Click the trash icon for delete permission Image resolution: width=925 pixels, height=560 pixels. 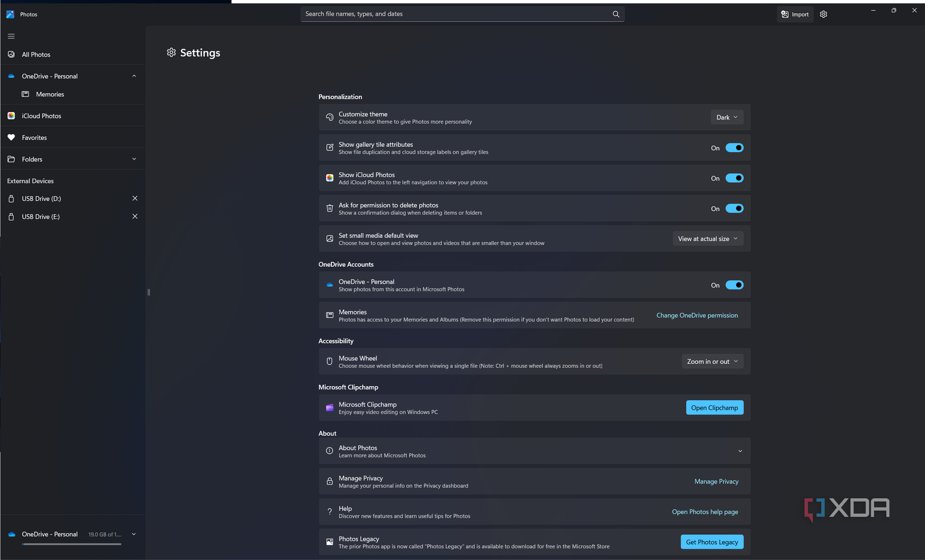click(x=330, y=208)
